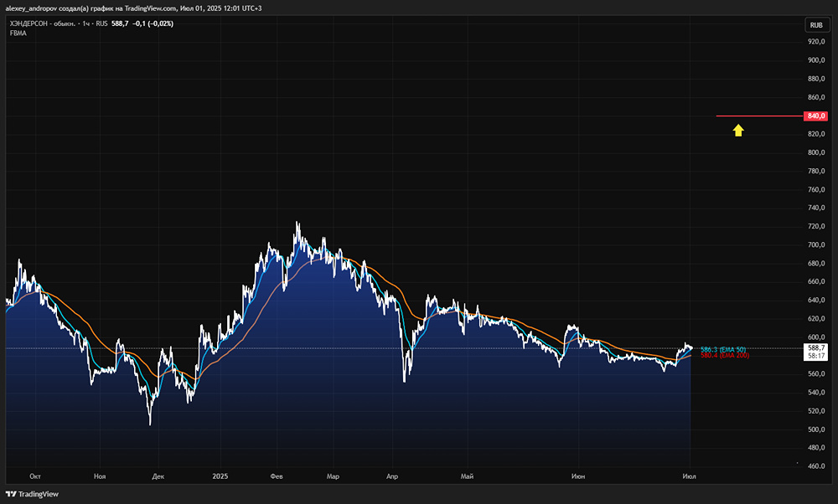This screenshot has height=504, width=838.
Task: Select the '580.4 (EMA 200)' label
Action: (x=725, y=355)
